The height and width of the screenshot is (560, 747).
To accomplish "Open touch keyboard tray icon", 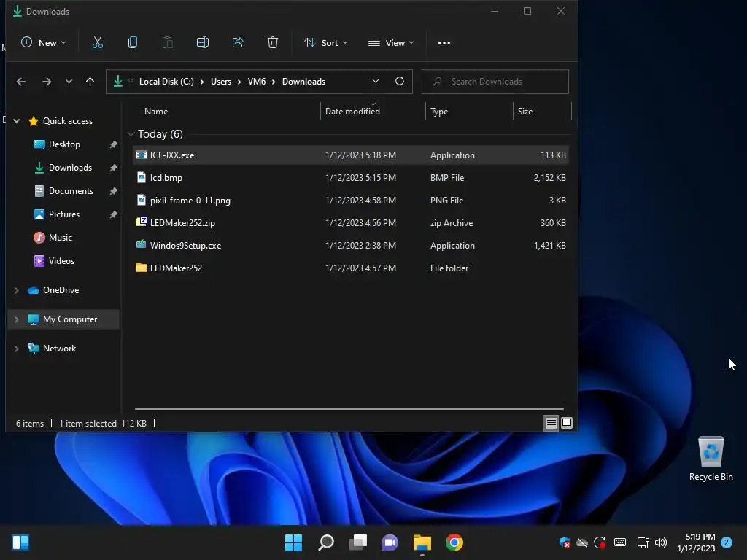I will (620, 542).
